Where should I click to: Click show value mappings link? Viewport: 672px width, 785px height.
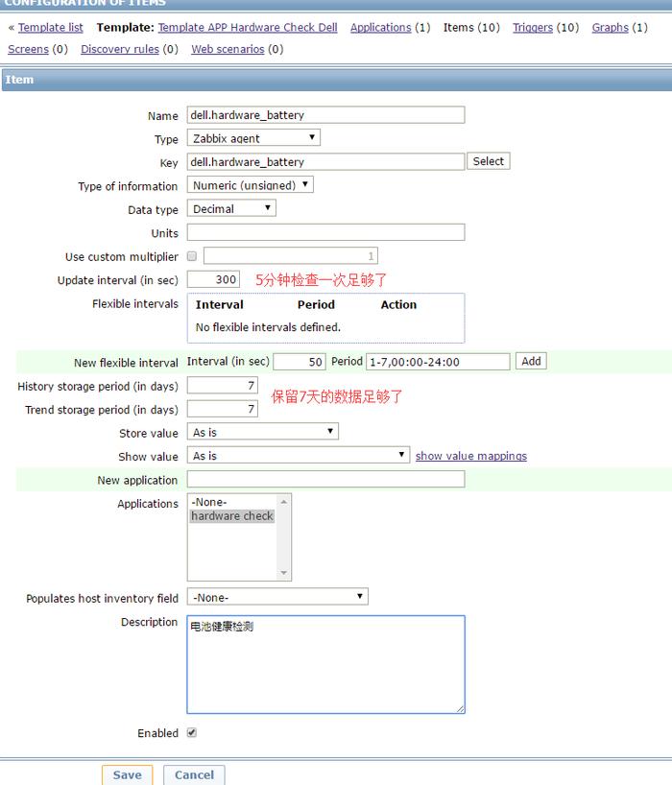point(470,456)
